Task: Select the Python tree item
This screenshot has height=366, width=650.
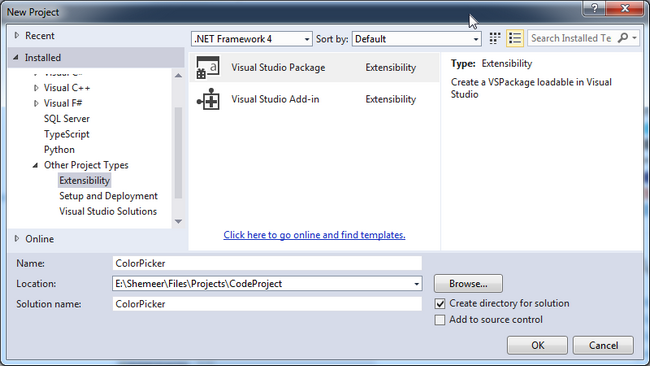Action: [x=59, y=150]
